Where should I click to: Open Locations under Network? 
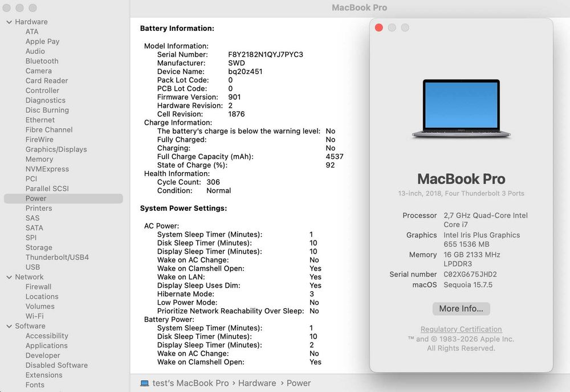pos(42,296)
